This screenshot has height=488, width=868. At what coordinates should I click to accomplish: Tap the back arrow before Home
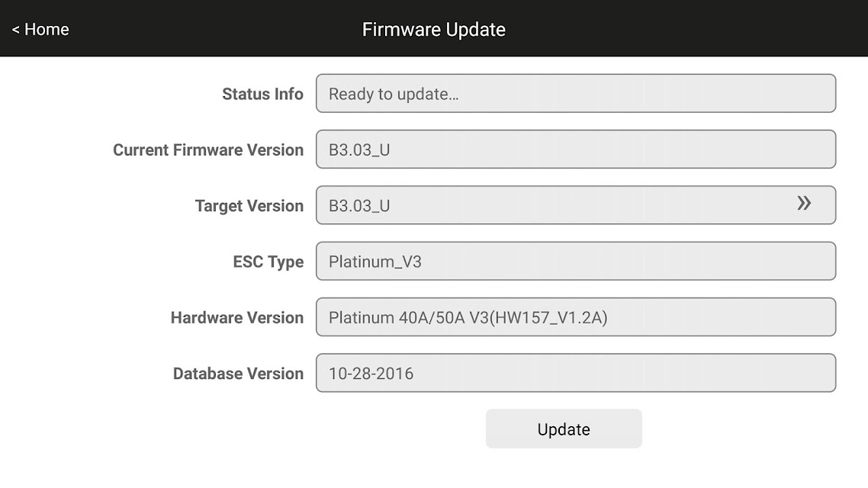point(15,30)
